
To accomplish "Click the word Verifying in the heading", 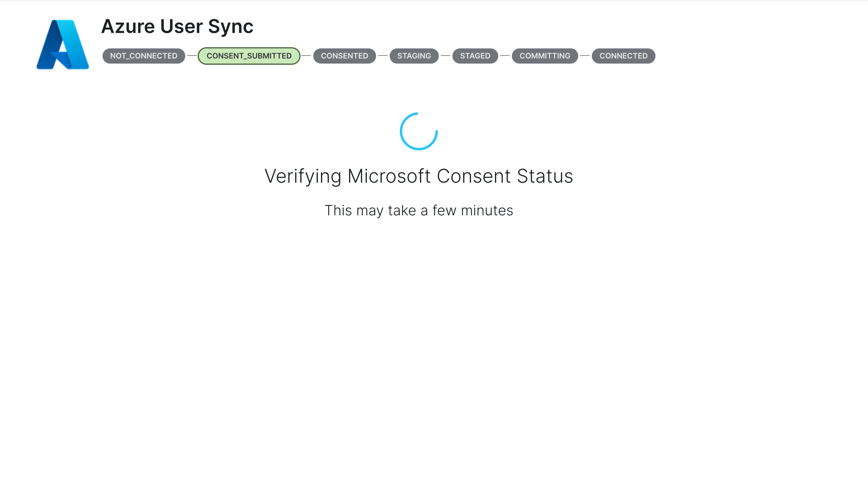I will tap(303, 176).
